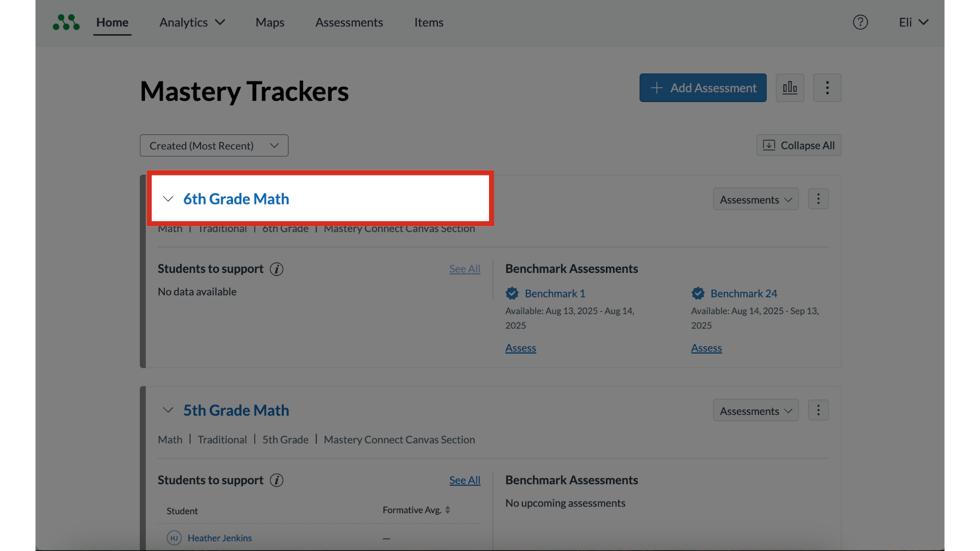Open Assessments dropdown for 6th Grade Math
The image size is (980, 551).
755,199
